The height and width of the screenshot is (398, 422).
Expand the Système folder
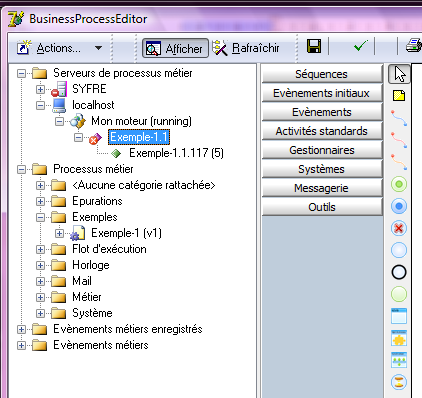40,313
